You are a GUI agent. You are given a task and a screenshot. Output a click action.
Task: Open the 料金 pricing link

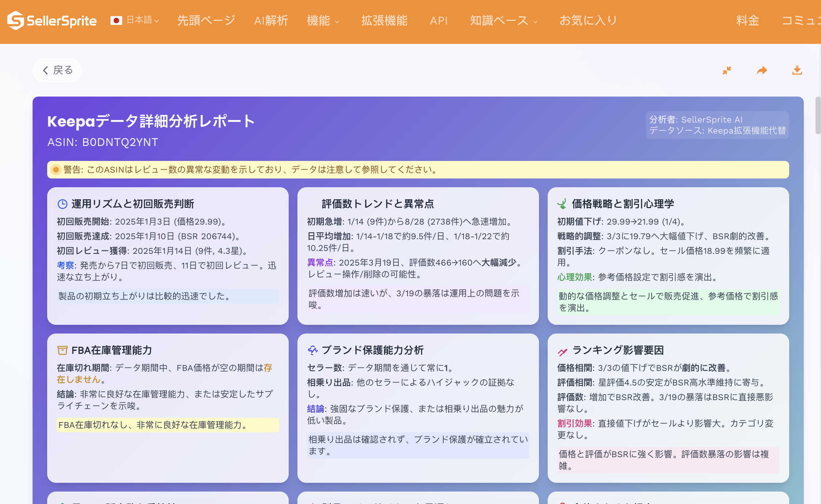tap(747, 20)
